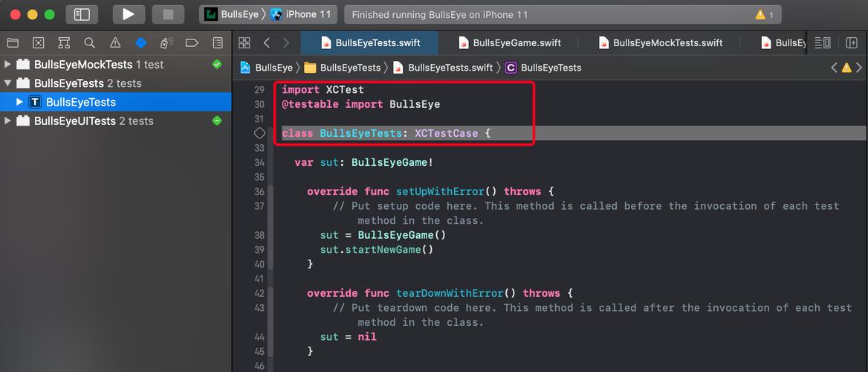Click BullsEyeTests.swift in jump bar
The image size is (868, 372).
[443, 68]
